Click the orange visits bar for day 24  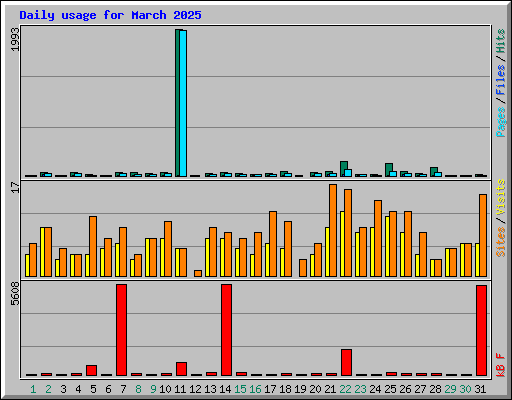click(378, 238)
